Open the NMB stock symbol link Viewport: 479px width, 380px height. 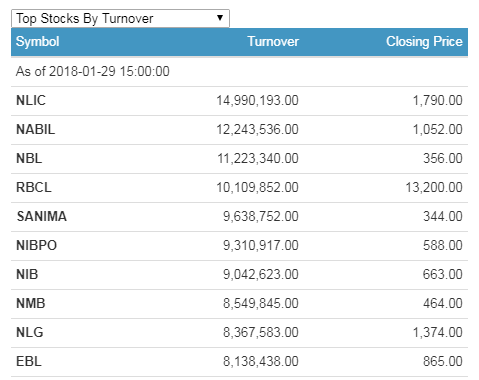click(x=30, y=303)
